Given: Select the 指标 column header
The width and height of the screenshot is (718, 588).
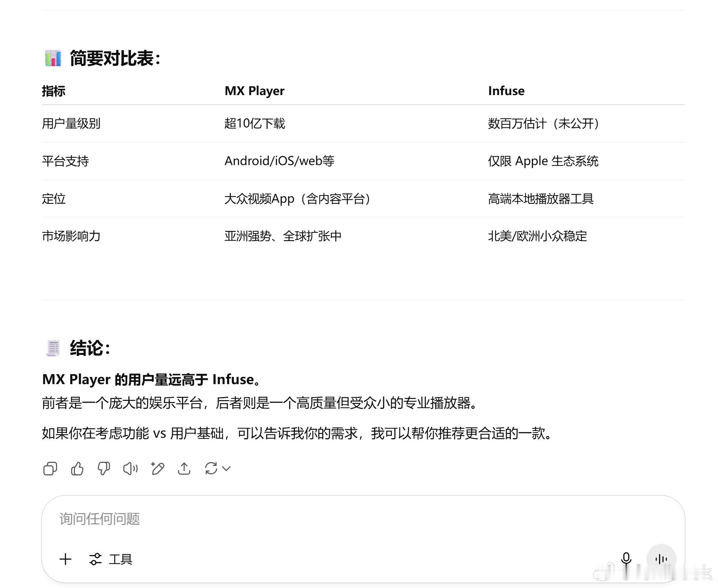Looking at the screenshot, I should (54, 91).
